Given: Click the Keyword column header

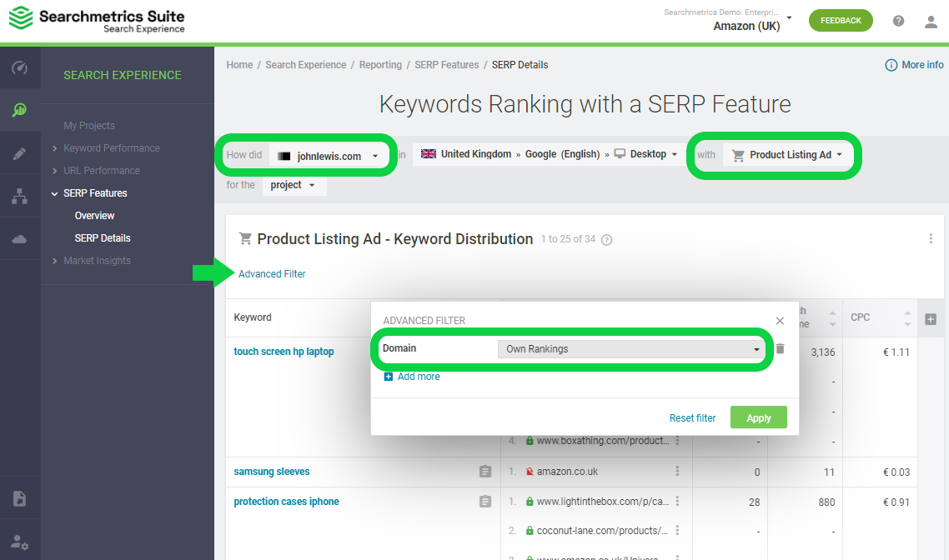Looking at the screenshot, I should coord(253,317).
